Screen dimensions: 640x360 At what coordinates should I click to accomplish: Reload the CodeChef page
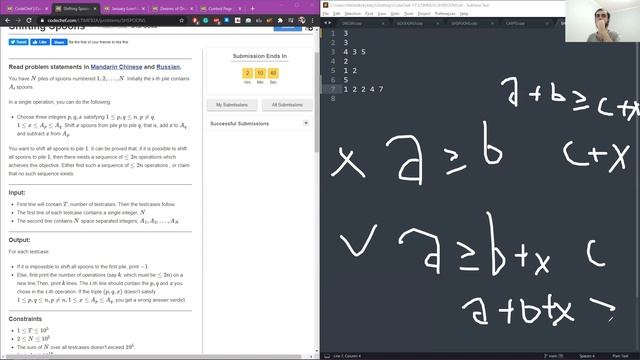click(x=29, y=20)
